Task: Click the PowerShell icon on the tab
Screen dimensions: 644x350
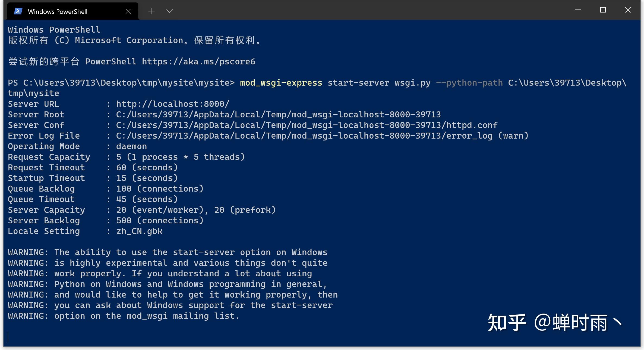Action: (x=17, y=11)
